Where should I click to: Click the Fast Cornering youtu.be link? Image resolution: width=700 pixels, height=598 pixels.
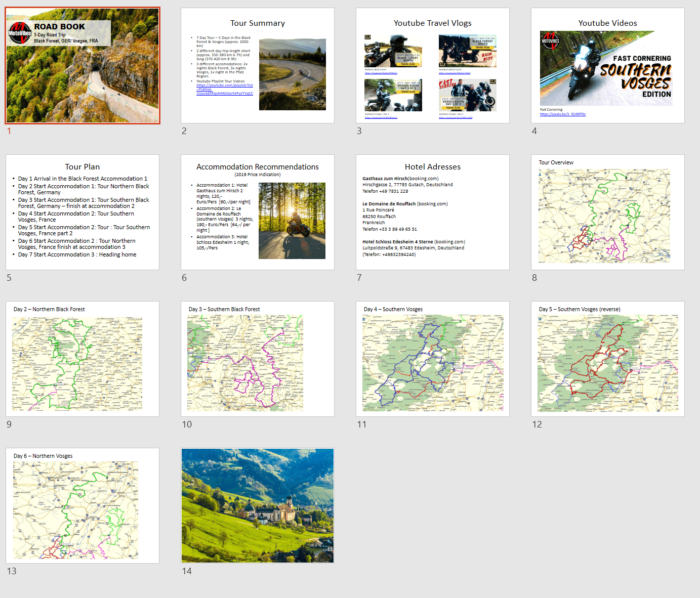click(x=562, y=114)
